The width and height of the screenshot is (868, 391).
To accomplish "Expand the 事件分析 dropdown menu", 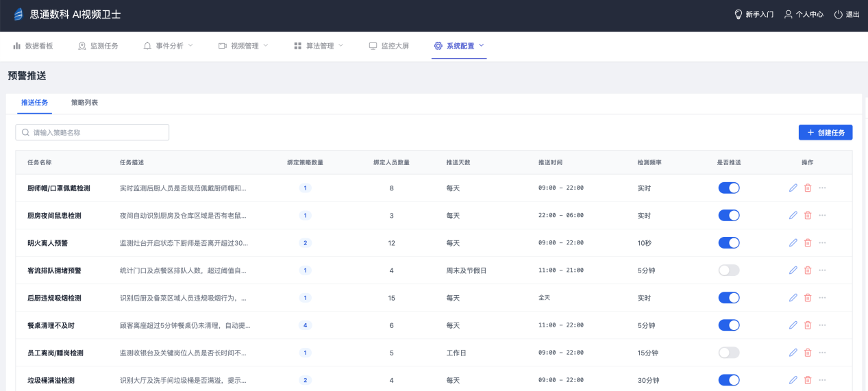I will [168, 46].
